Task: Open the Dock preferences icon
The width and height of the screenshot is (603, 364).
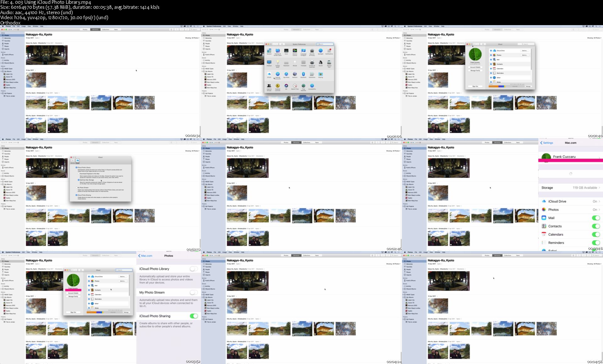Action: (286, 51)
